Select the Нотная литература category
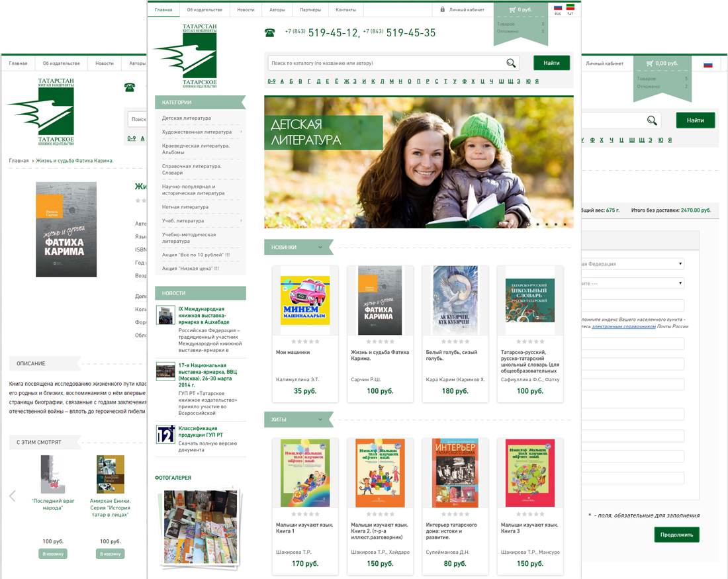 (x=185, y=207)
